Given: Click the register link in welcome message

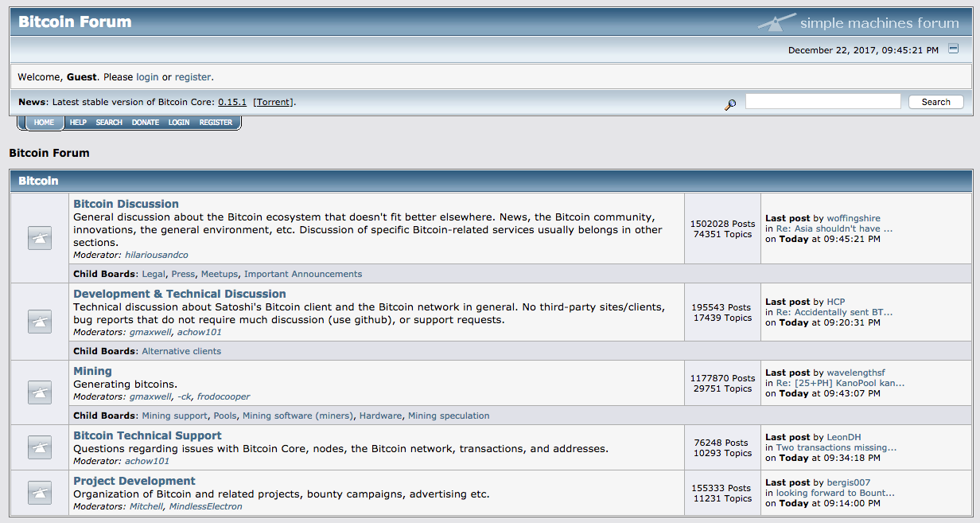Looking at the screenshot, I should point(192,77).
